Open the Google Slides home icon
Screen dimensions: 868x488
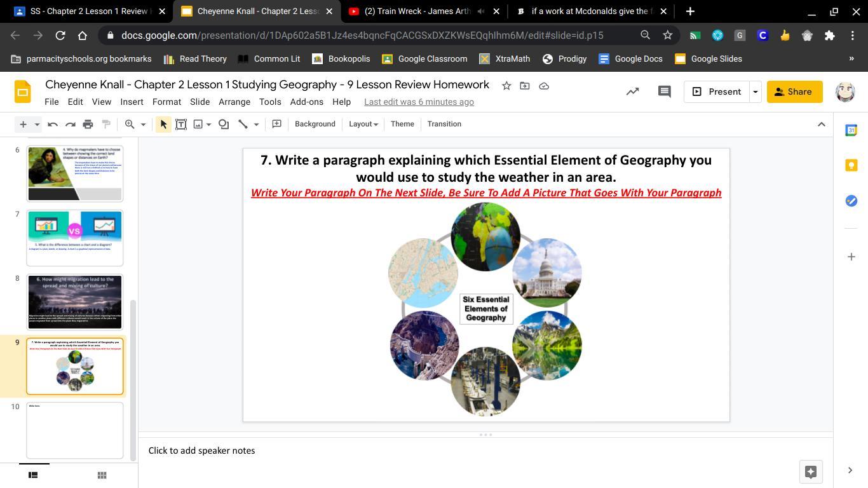[x=23, y=92]
